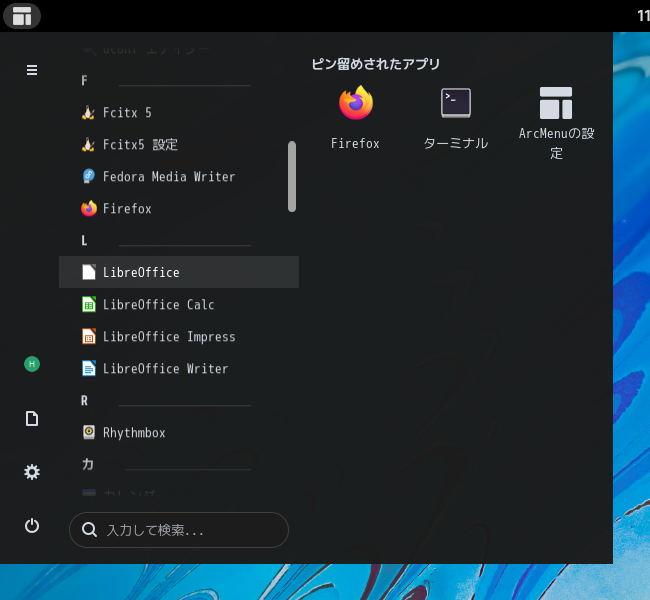This screenshot has width=650, height=600.
Task: Click the カ section header
Action: 87,464
